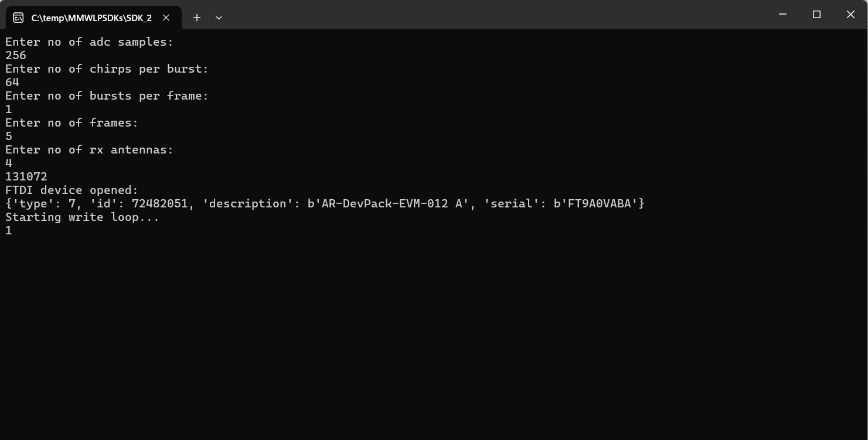Click the "Enter no of rx antennas:" line

pyautogui.click(x=89, y=149)
